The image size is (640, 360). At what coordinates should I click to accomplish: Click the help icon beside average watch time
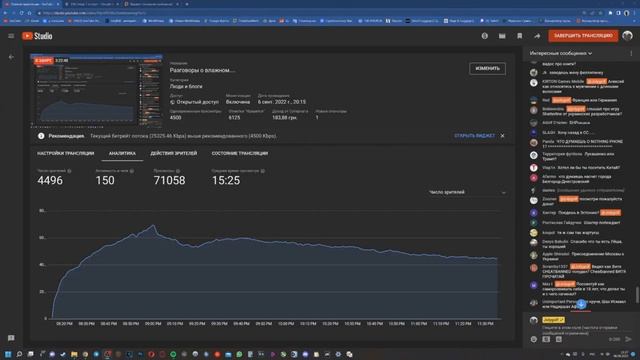(x=262, y=171)
